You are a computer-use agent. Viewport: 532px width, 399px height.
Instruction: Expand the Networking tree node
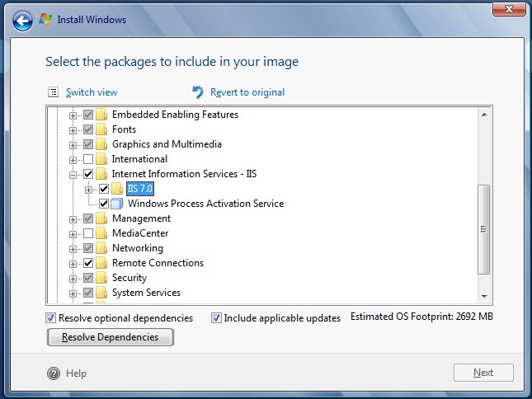(73, 249)
